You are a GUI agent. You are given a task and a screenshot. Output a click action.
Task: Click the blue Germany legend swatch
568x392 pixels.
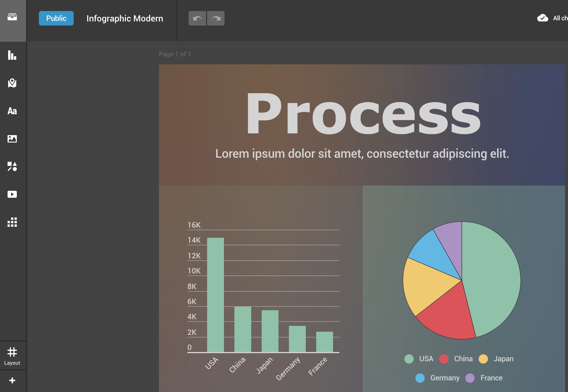click(420, 378)
